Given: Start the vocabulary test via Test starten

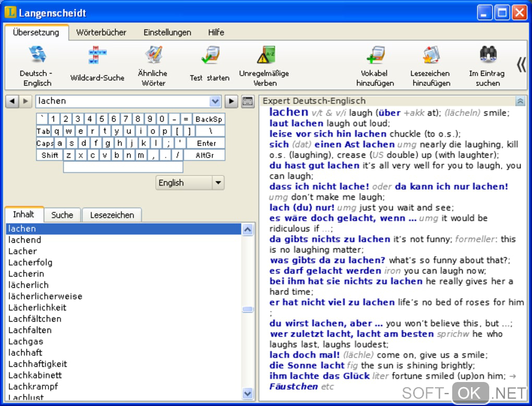Looking at the screenshot, I should [210, 55].
